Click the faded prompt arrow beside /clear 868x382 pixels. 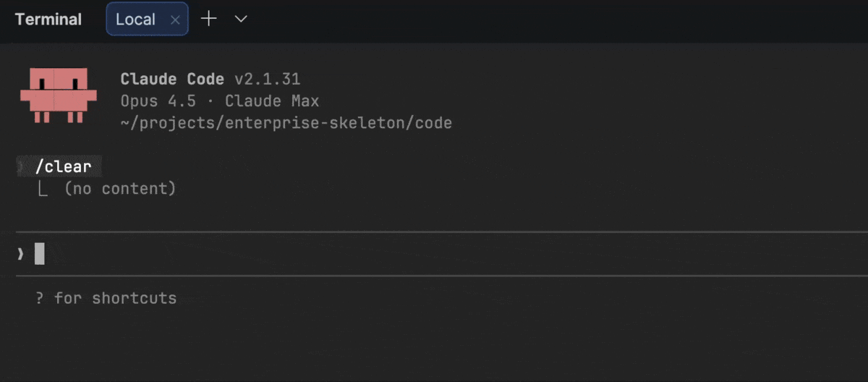click(20, 166)
